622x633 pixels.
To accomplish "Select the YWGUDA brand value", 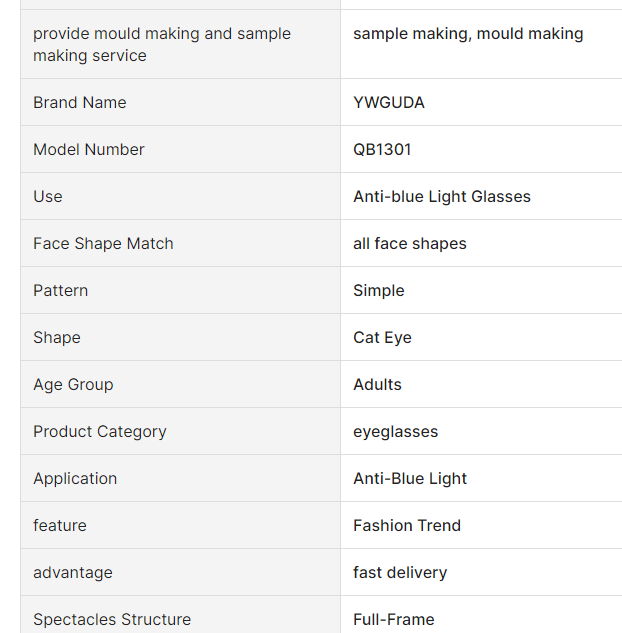I will pyautogui.click(x=389, y=103).
